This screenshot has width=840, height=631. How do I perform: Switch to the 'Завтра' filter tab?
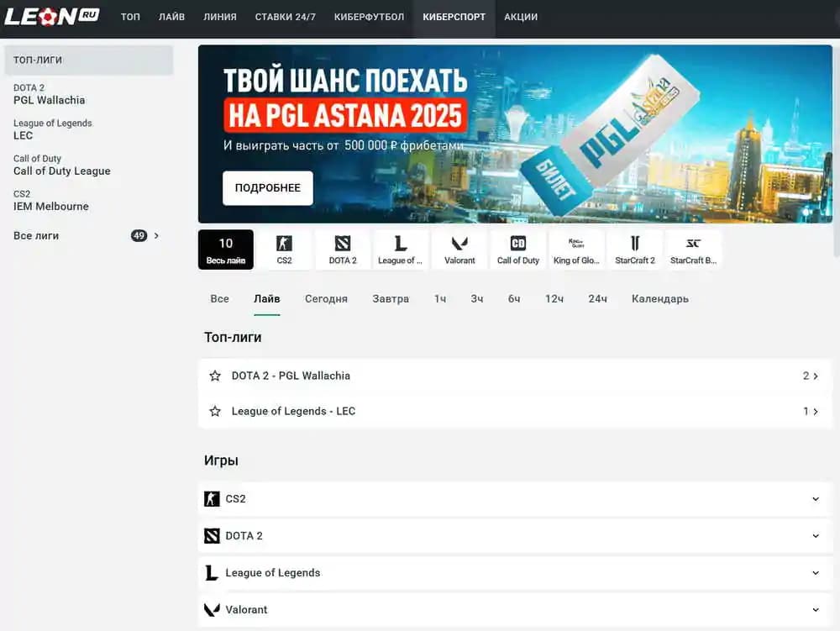coord(391,299)
